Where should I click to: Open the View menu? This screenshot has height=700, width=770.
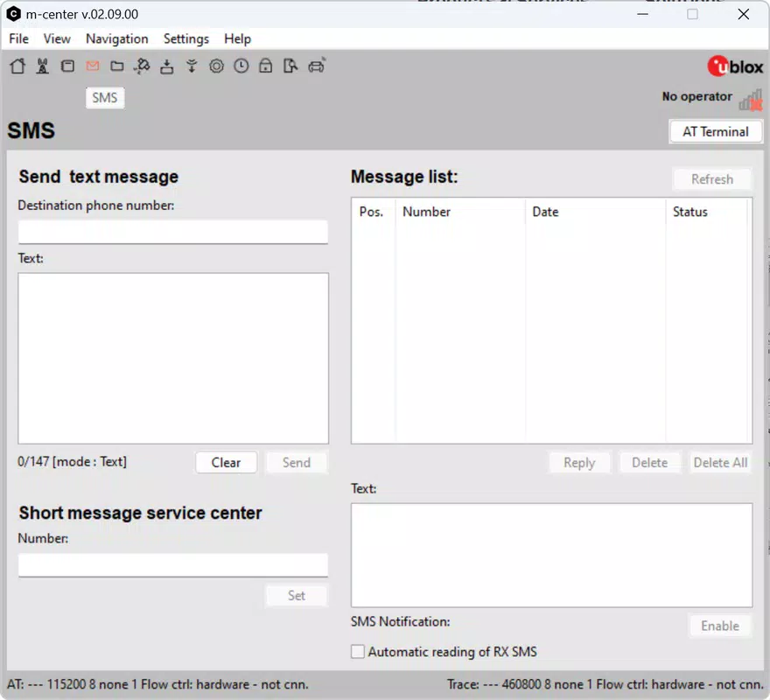point(57,38)
